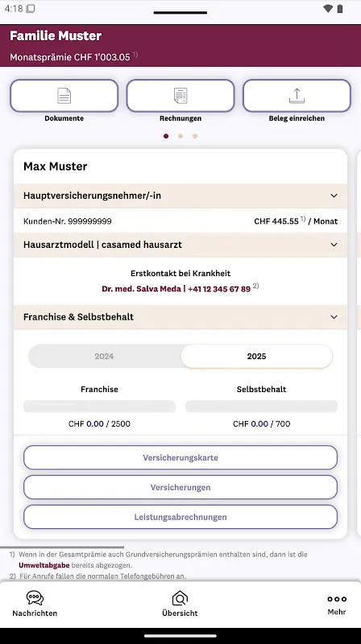Image resolution: width=361 pixels, height=644 pixels.
Task: Select the 2025 year segment
Action: pyautogui.click(x=256, y=356)
